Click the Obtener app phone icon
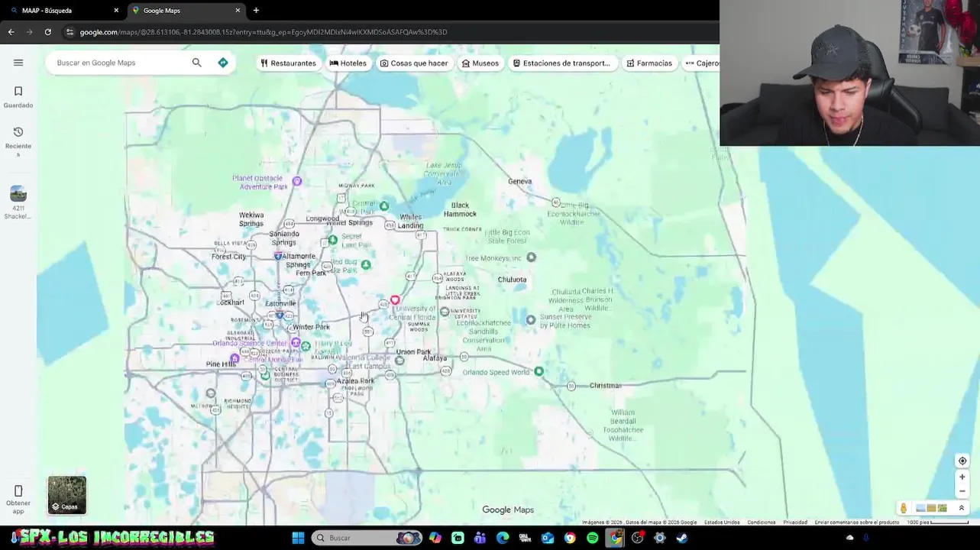The height and width of the screenshot is (550, 980). pyautogui.click(x=18, y=490)
